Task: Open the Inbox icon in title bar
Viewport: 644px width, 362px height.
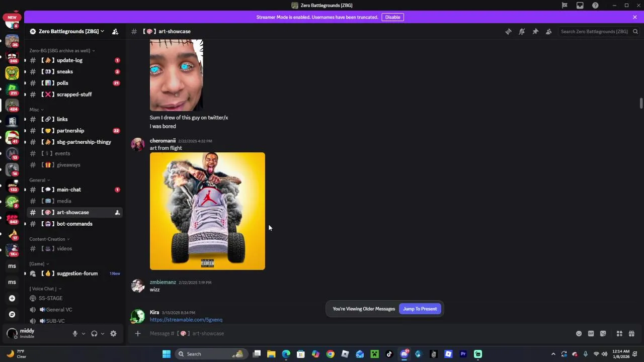Action: (580, 6)
